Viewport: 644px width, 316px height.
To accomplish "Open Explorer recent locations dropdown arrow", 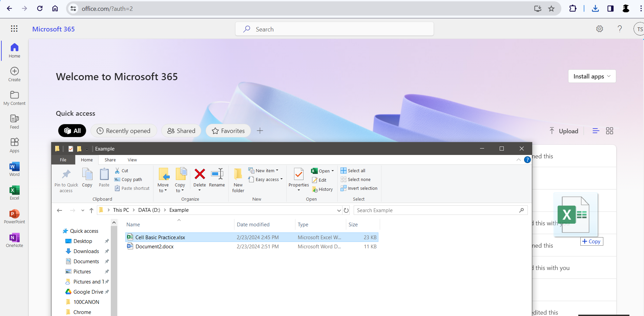I will click(x=83, y=210).
